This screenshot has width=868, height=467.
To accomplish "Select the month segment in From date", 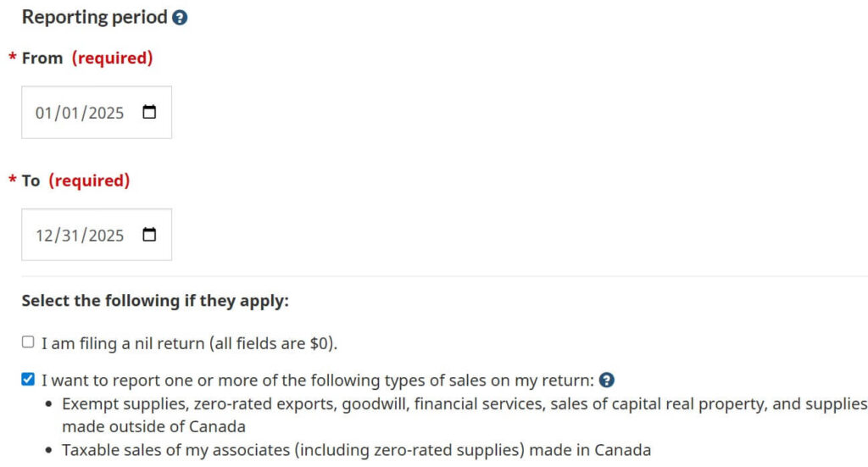I will (x=43, y=113).
